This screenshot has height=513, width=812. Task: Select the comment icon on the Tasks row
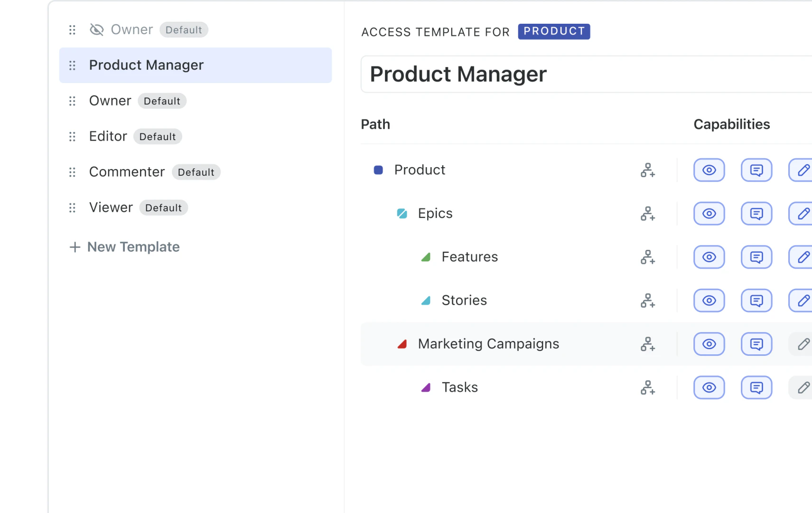pos(756,387)
